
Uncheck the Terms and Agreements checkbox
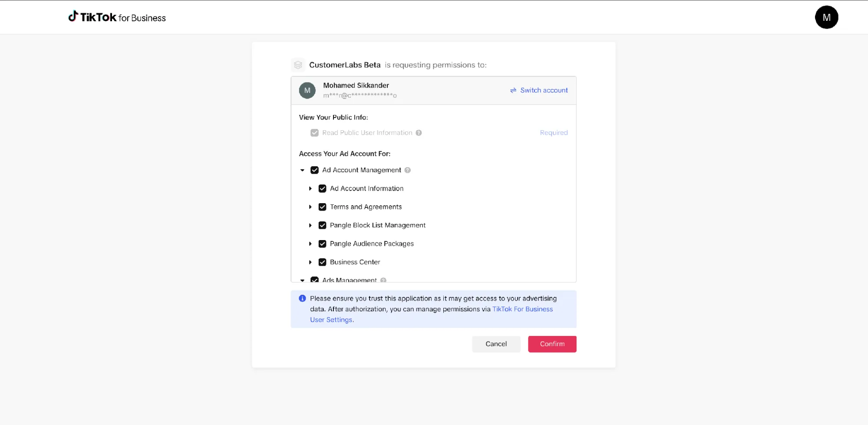click(322, 207)
